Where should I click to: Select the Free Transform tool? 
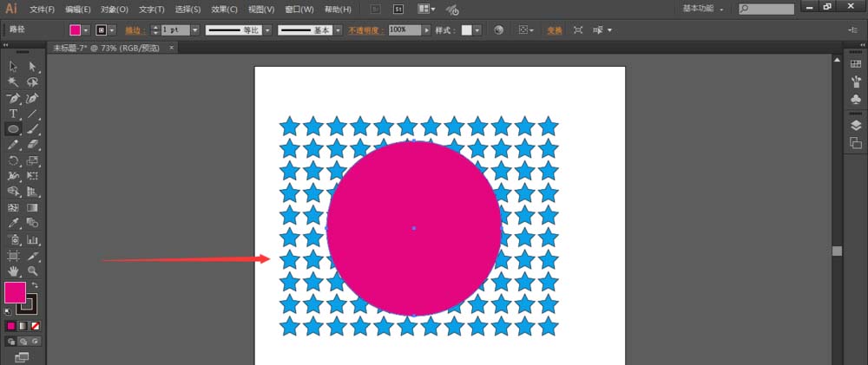coord(33,176)
